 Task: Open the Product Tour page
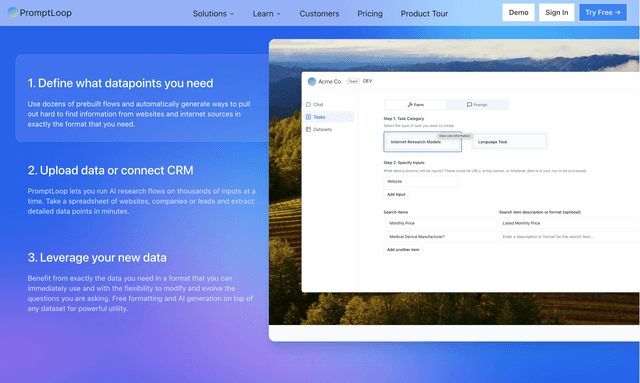[424, 13]
